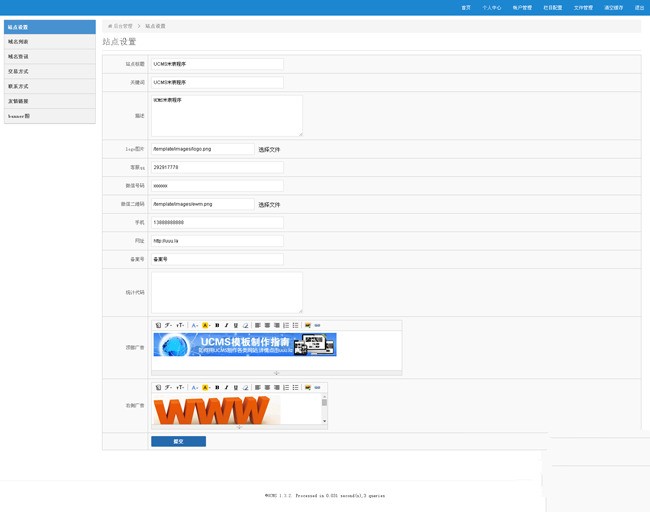Open text color picker in 右侧广告 editor
Screen dimensions: 650x512
[194, 387]
